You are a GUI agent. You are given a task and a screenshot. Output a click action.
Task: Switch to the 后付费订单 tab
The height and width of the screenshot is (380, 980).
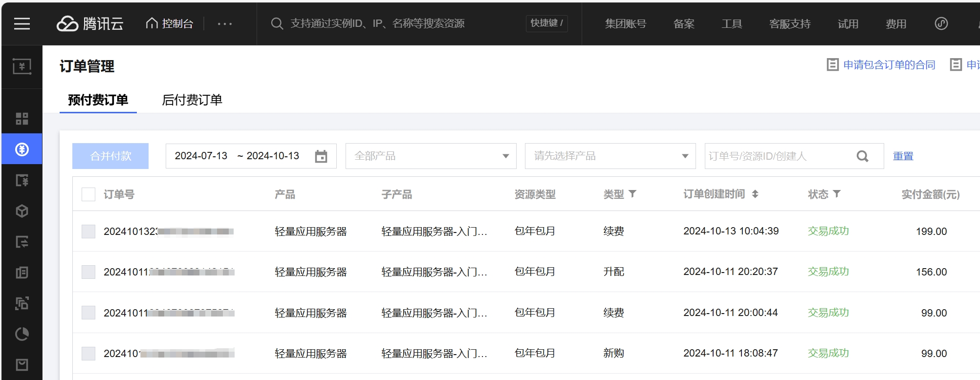coord(192,100)
